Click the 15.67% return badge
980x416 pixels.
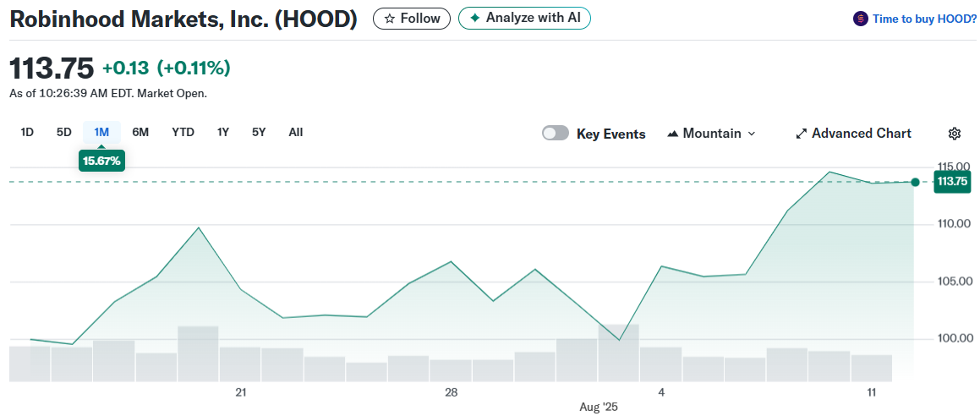click(101, 161)
